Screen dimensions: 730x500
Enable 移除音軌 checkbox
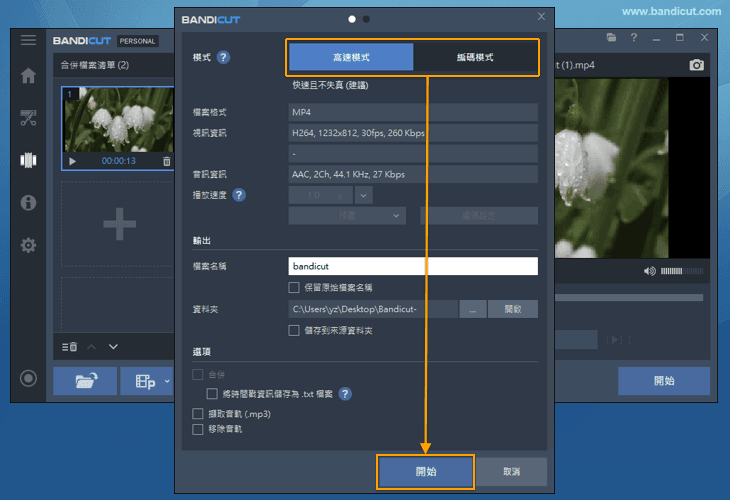tap(198, 429)
